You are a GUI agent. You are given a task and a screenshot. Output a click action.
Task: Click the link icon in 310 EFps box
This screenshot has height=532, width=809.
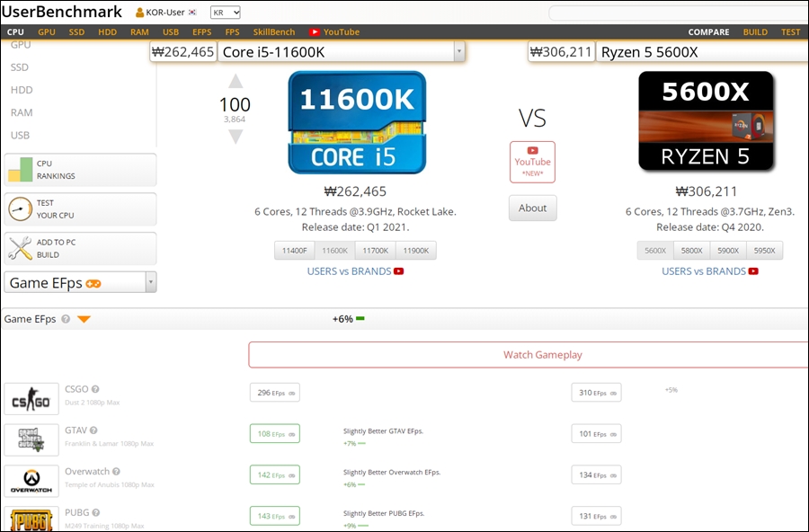coord(613,394)
